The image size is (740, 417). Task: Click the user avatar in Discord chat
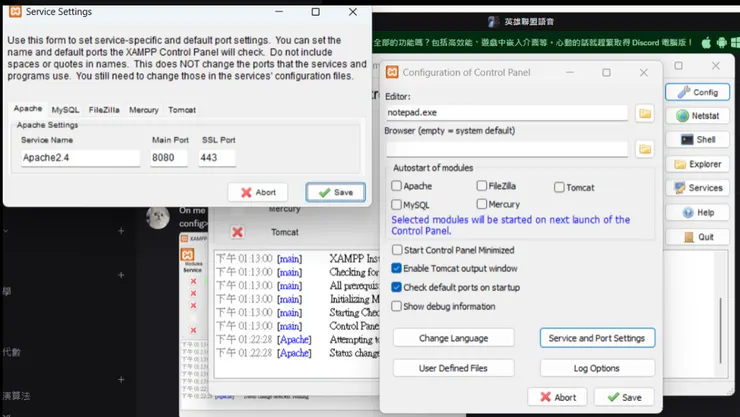158,217
